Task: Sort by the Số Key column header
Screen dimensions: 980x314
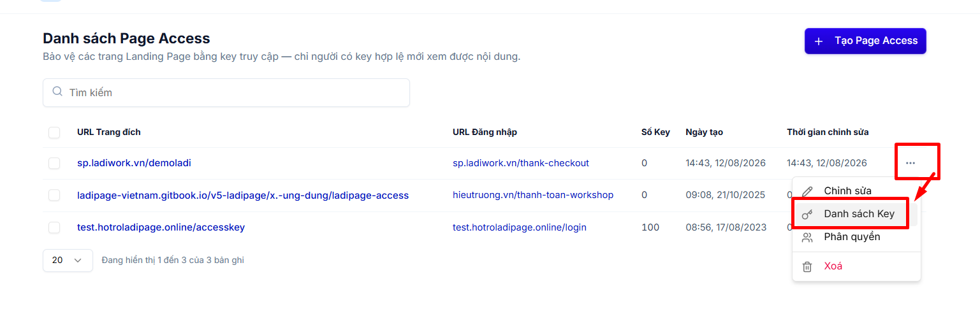Action: [x=655, y=132]
